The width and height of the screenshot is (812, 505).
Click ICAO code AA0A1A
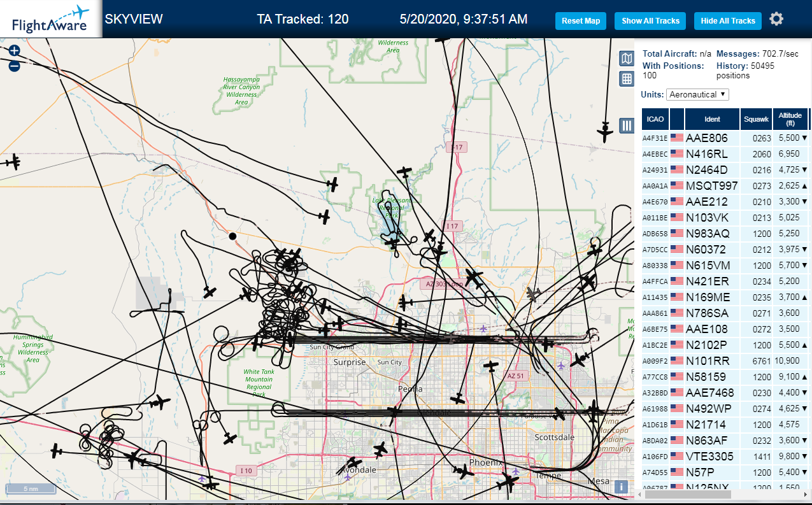point(655,187)
